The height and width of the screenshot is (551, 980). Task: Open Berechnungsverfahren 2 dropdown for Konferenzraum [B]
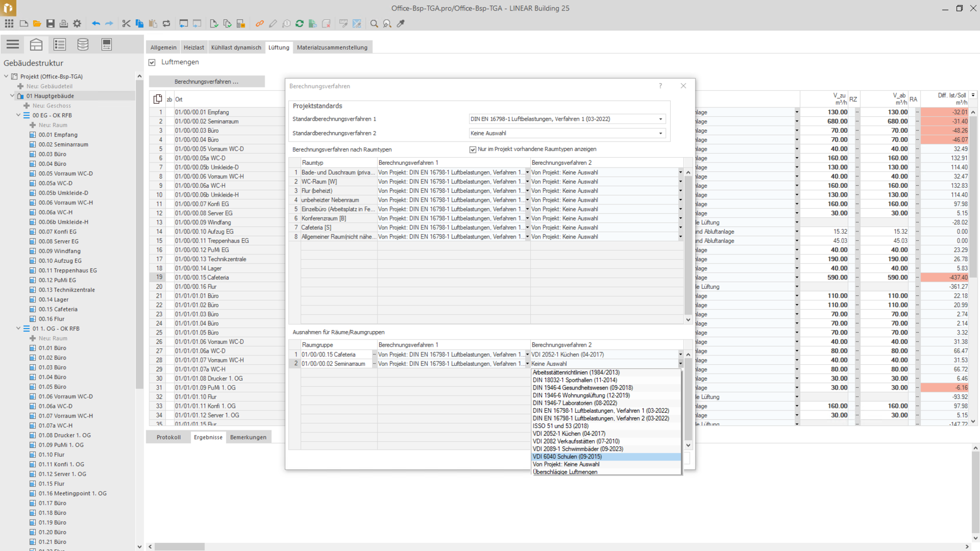tap(680, 219)
